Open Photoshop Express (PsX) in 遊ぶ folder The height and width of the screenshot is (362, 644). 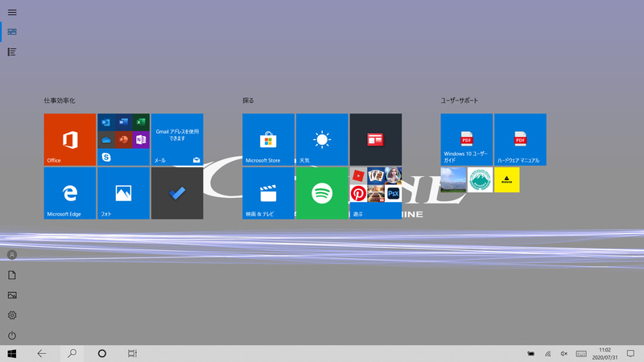(x=393, y=193)
